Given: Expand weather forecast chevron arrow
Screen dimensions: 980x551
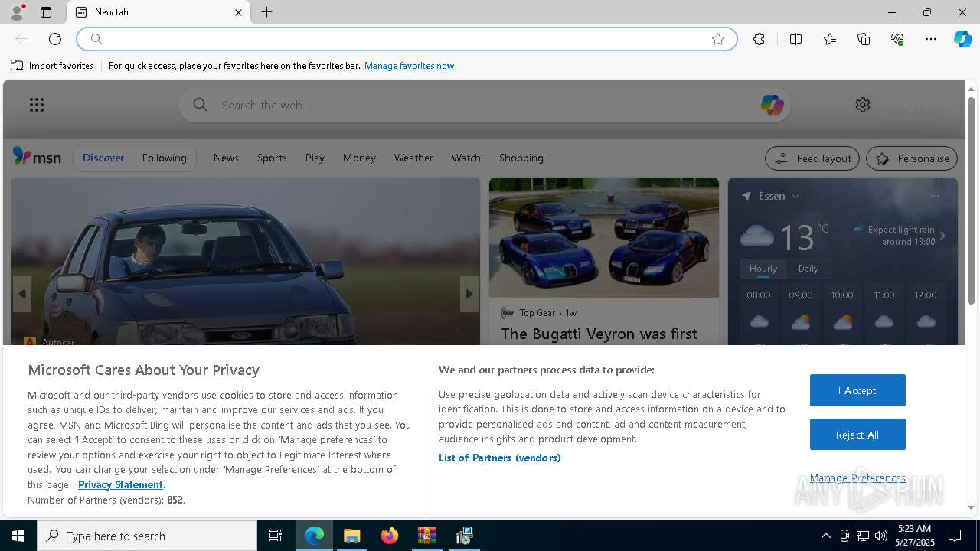Looking at the screenshot, I should [x=942, y=236].
